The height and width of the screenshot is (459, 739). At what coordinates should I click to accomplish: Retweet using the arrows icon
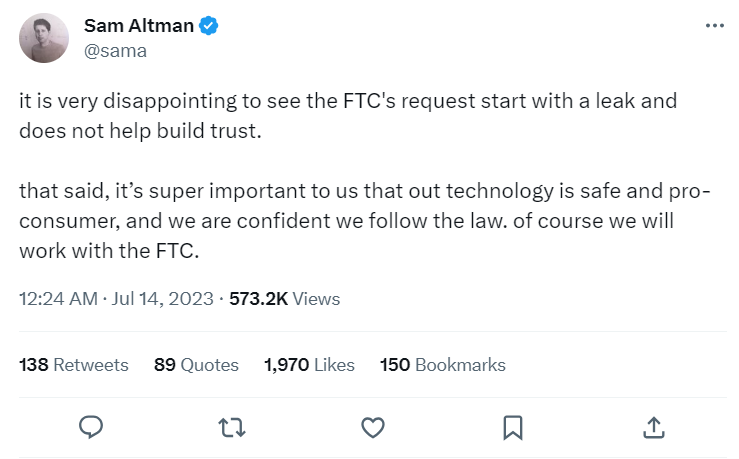tap(231, 428)
